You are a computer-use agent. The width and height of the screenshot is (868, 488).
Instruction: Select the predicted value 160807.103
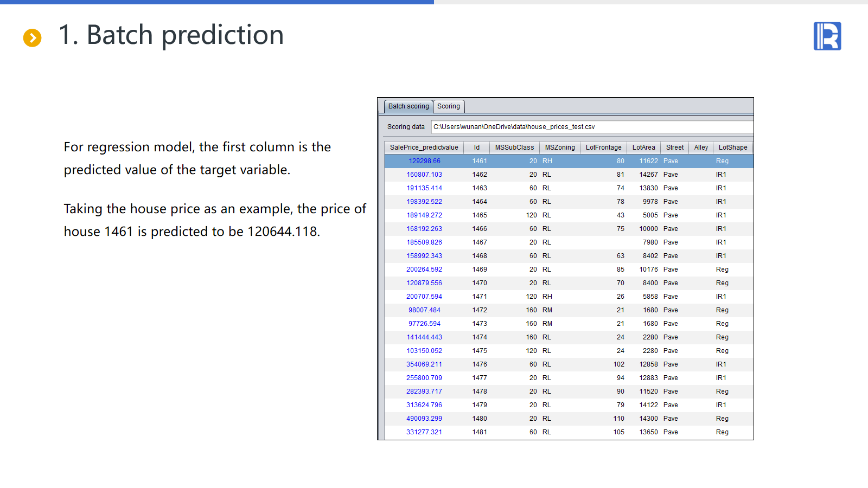pyautogui.click(x=424, y=175)
